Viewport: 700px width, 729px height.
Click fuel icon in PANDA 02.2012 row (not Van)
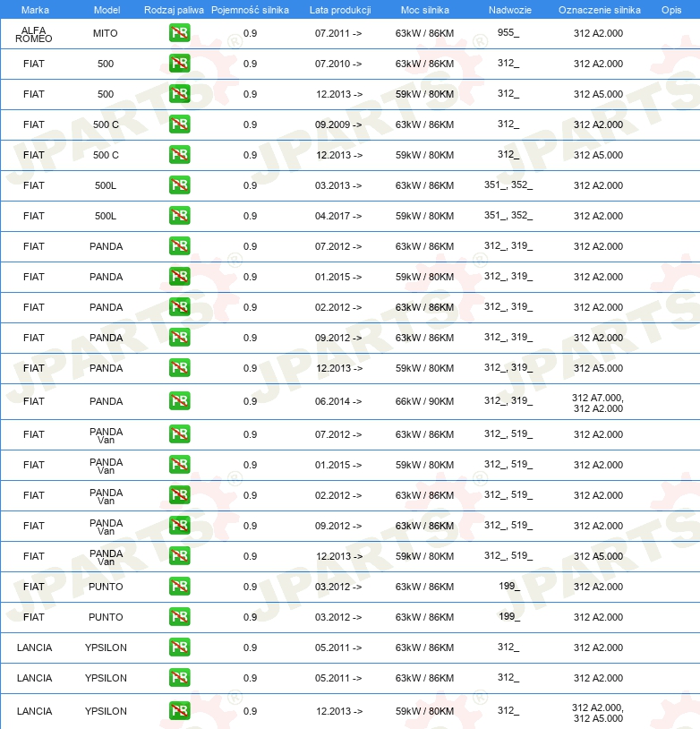(x=179, y=307)
